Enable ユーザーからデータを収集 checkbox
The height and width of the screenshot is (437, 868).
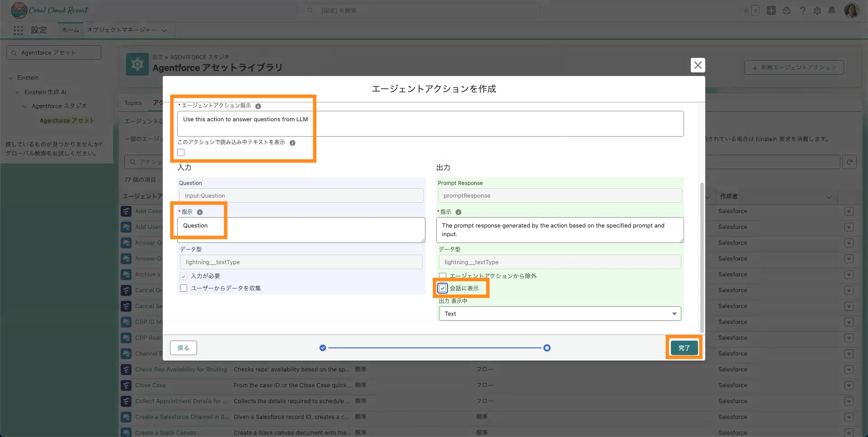coord(184,288)
